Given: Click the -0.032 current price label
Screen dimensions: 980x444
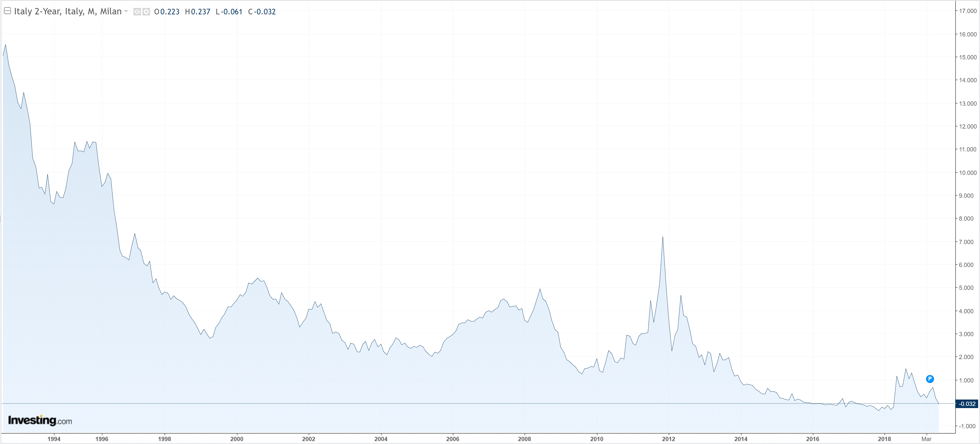Looking at the screenshot, I should coord(967,404).
